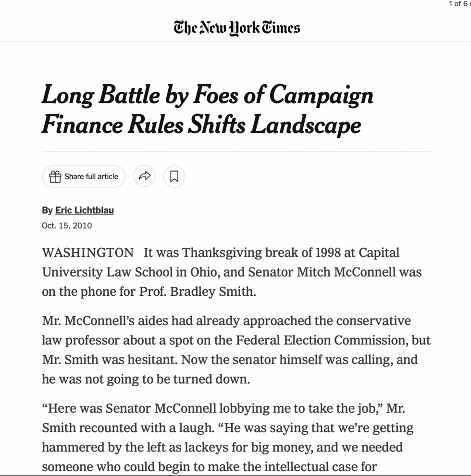The image size is (471, 476).
Task: Click the gift icon on the share pill
Action: tap(56, 176)
